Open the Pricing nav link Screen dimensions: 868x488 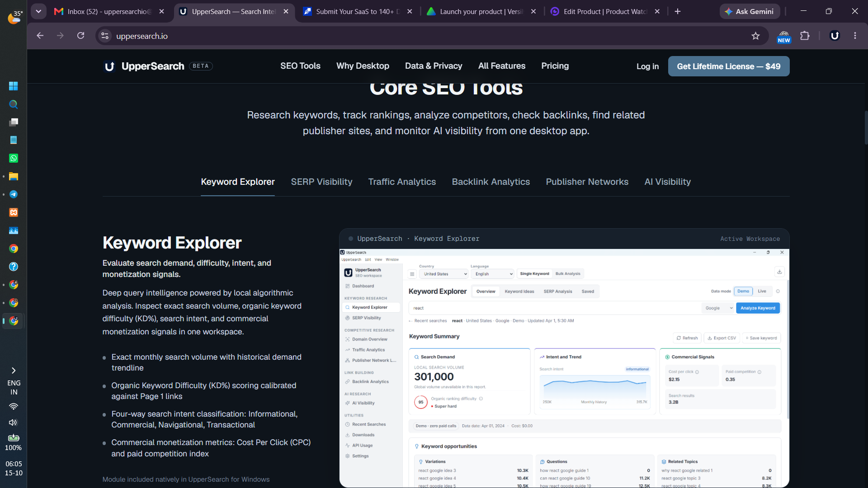[x=555, y=66]
